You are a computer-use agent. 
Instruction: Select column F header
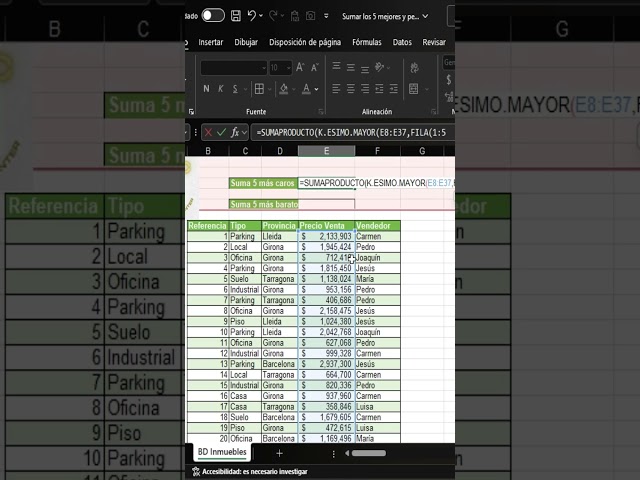378,151
